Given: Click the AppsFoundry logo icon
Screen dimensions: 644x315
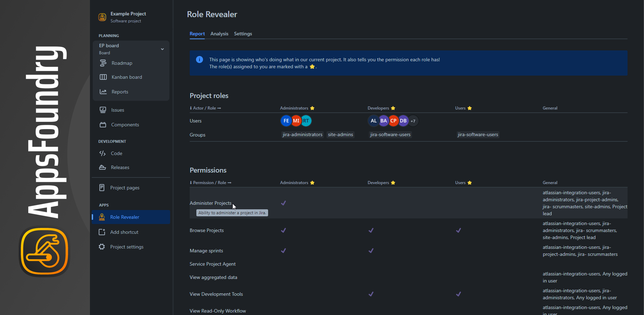Looking at the screenshot, I should point(44,252).
